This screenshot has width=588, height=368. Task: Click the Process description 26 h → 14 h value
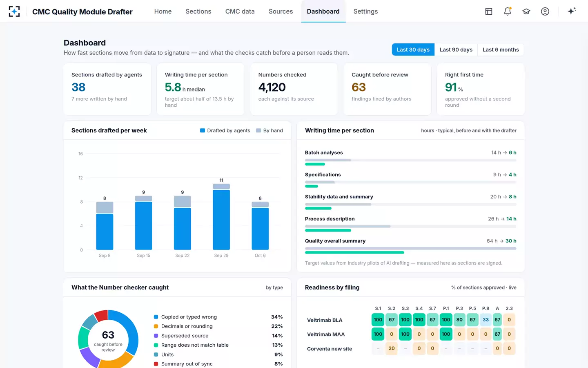(x=502, y=219)
